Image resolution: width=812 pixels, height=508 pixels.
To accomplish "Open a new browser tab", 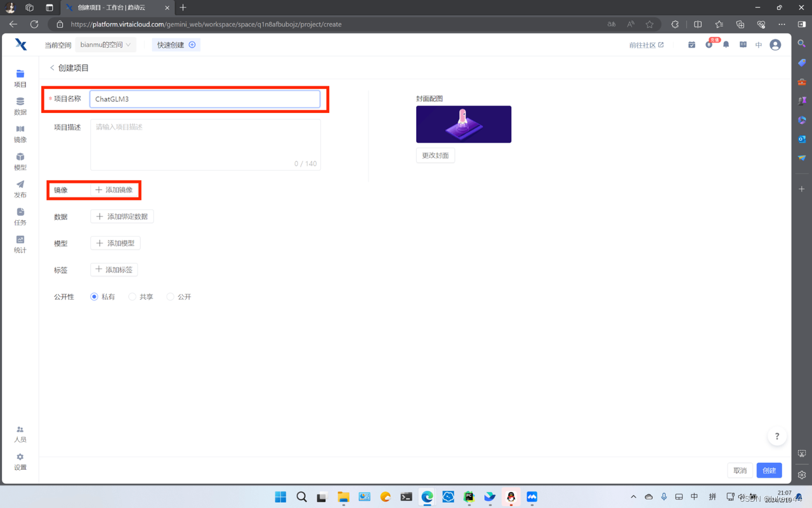I will [183, 8].
